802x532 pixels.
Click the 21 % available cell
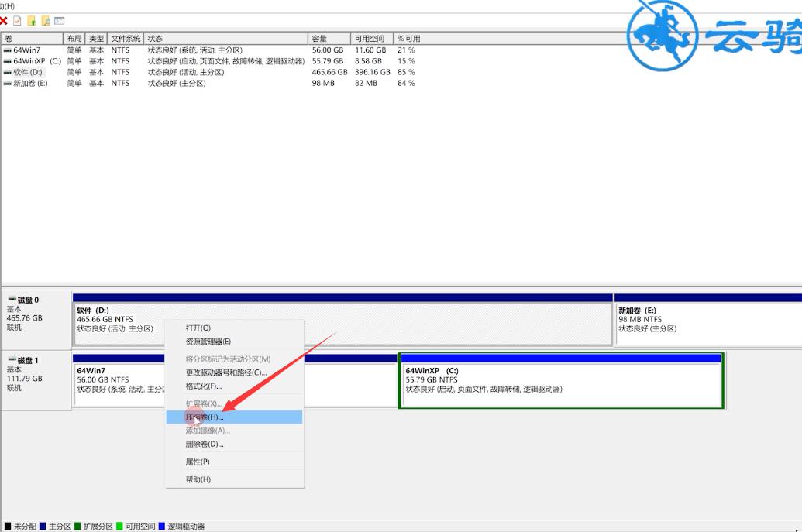(x=406, y=50)
